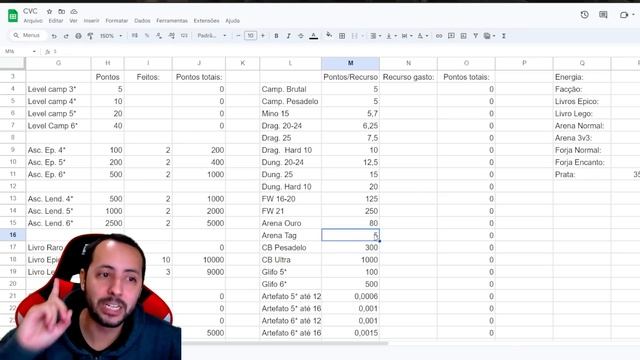
Task: Open text wrapping dropdown
Action: tap(407, 36)
